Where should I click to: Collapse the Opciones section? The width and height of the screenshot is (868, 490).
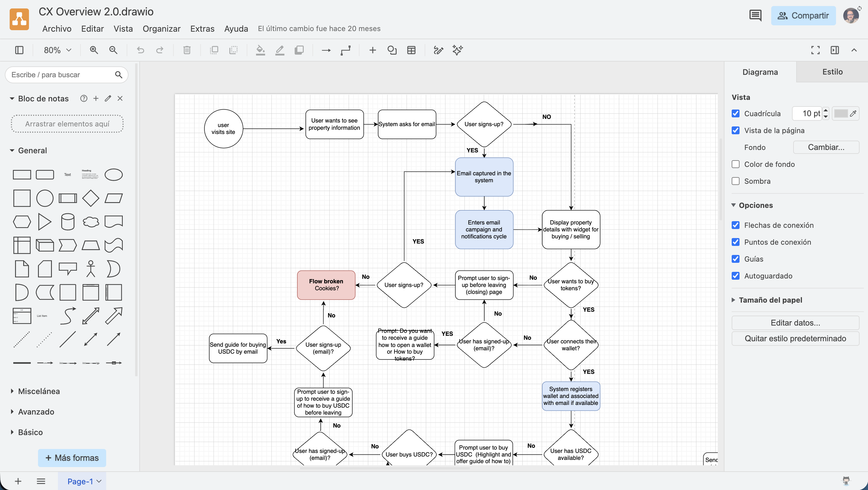click(x=733, y=205)
